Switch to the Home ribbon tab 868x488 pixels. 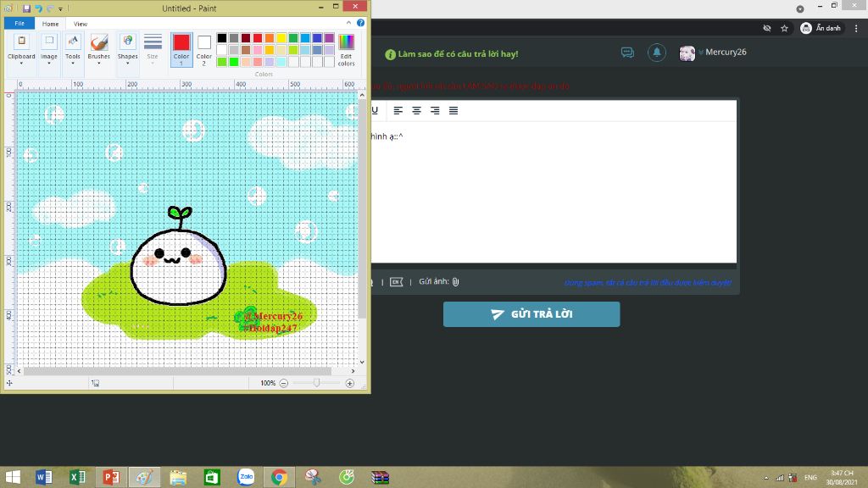click(50, 24)
